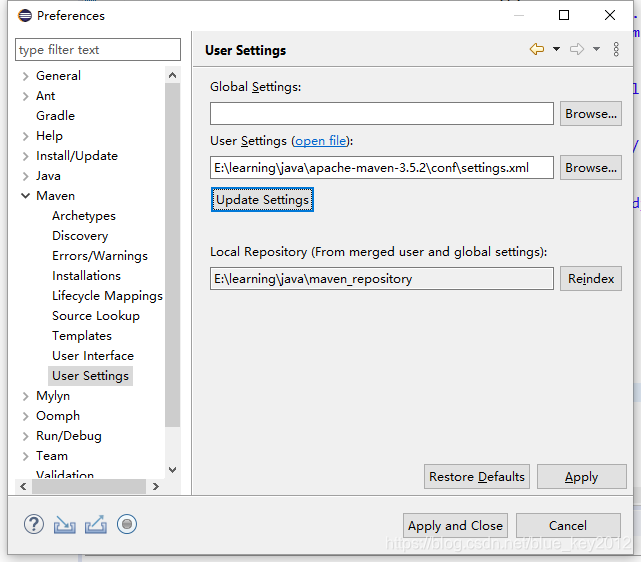Browse for User Settings file
Viewport: 641px width, 562px height.
[x=591, y=168]
